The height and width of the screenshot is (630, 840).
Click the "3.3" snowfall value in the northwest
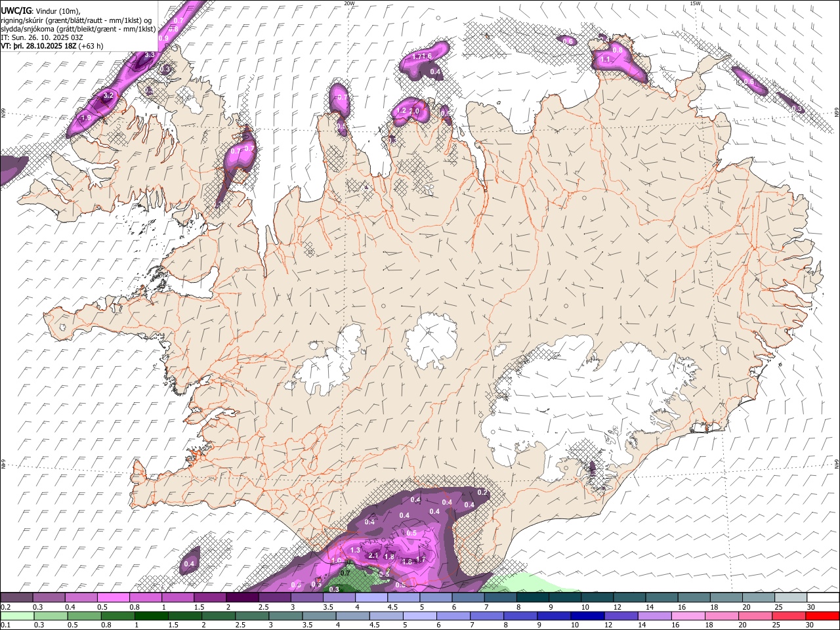click(x=149, y=55)
